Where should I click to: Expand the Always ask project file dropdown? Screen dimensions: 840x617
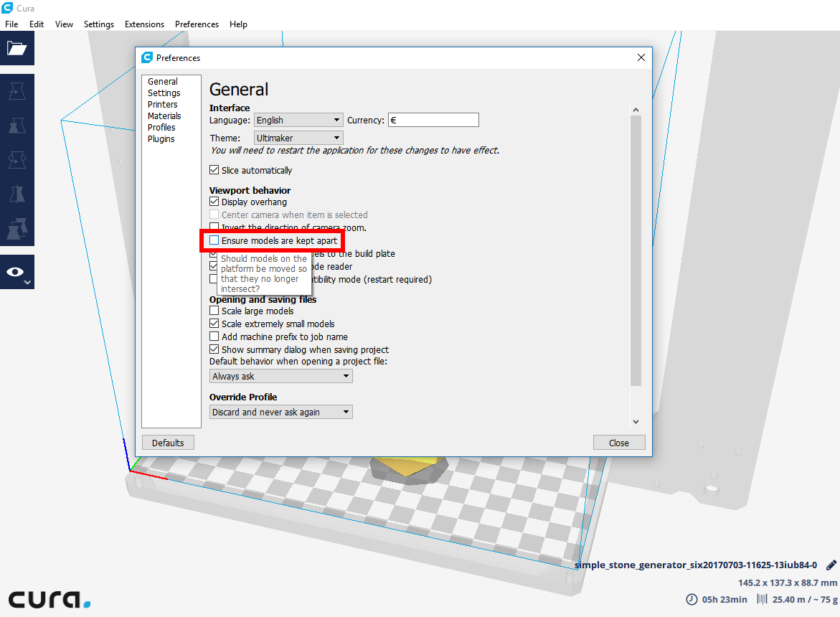(280, 376)
